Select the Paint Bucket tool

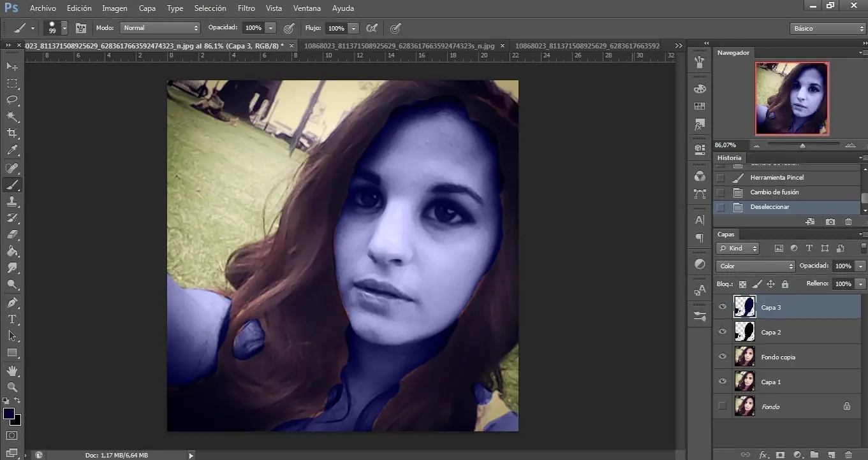tap(12, 251)
